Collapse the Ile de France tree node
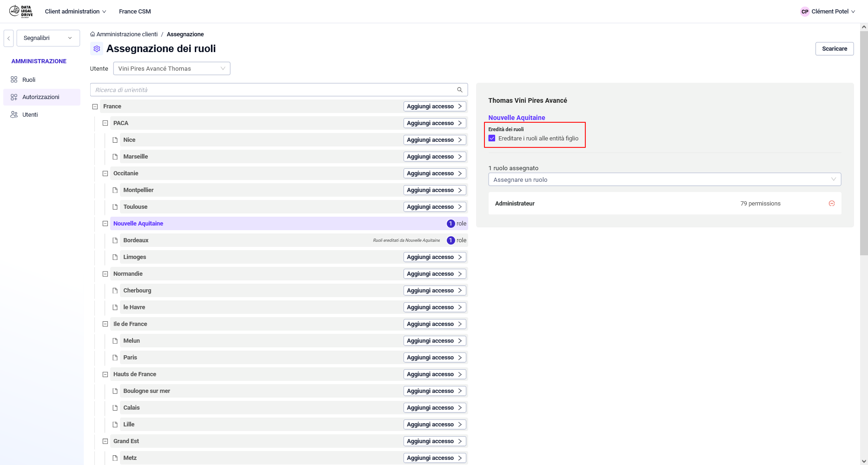 (x=105, y=324)
